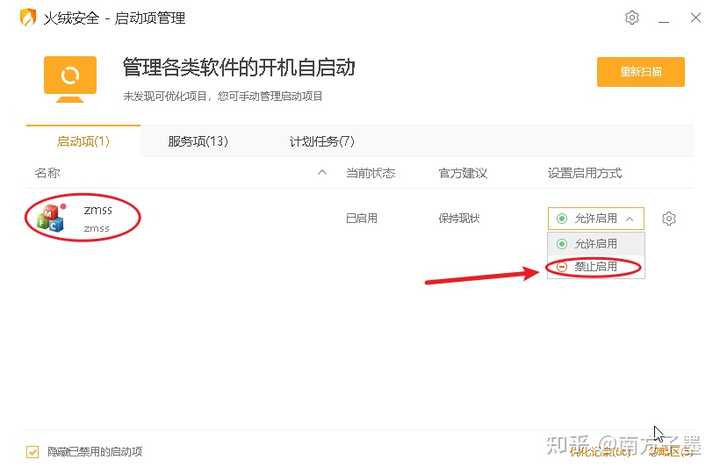720x474 pixels.
Task: Choose 禁止启用 option in dropdown list
Action: [596, 267]
